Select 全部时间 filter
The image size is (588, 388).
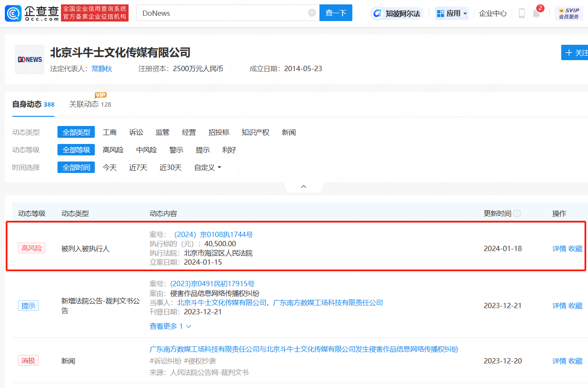pos(76,167)
